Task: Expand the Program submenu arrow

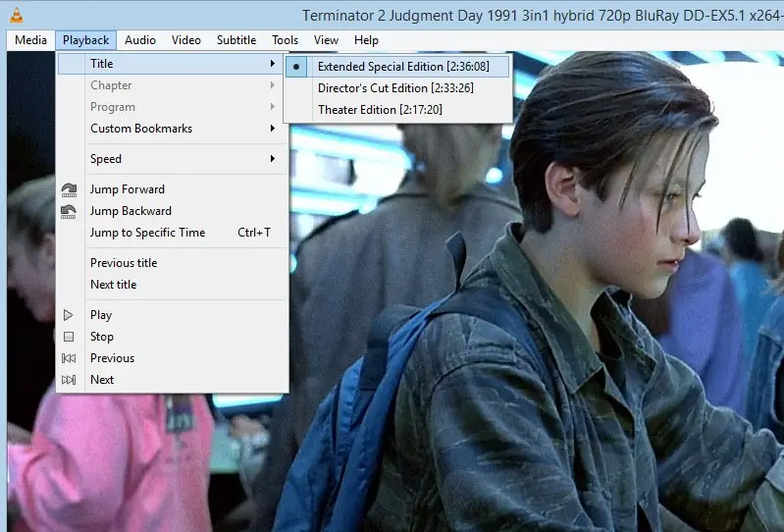Action: point(273,107)
